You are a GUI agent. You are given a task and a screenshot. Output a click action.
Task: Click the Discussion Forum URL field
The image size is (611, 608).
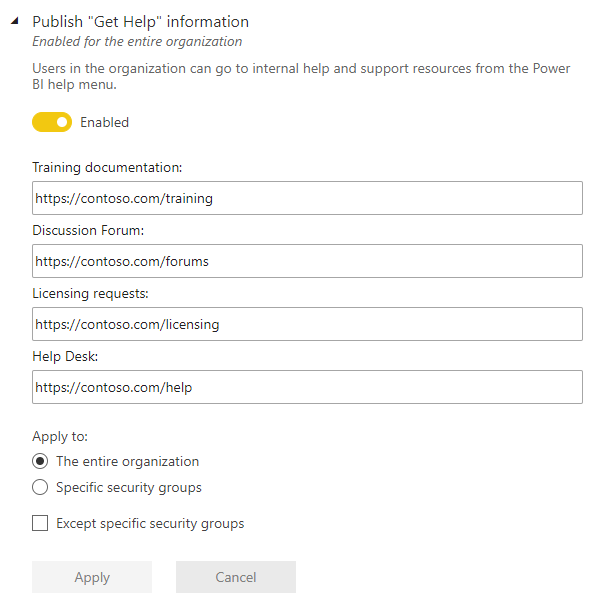coord(307,261)
